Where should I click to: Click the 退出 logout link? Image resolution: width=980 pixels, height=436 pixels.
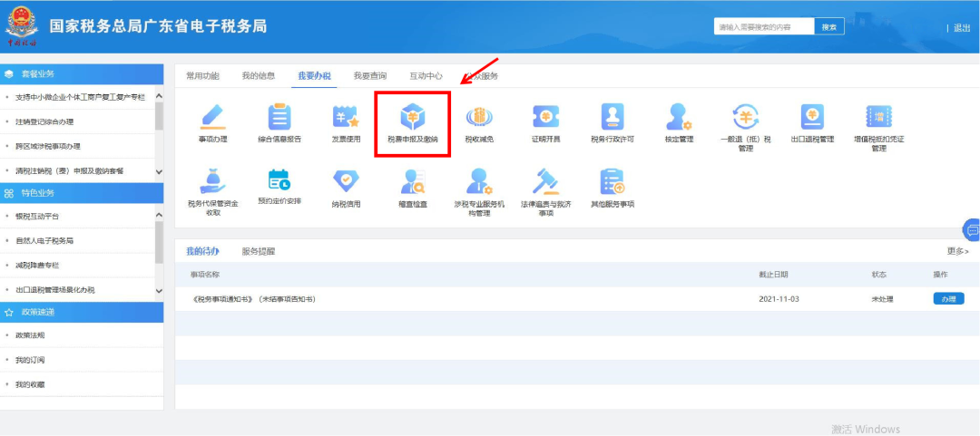(x=961, y=27)
